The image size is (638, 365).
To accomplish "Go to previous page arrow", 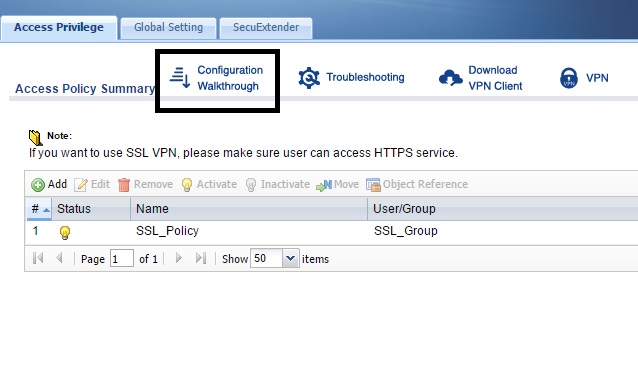I will pyautogui.click(x=59, y=258).
